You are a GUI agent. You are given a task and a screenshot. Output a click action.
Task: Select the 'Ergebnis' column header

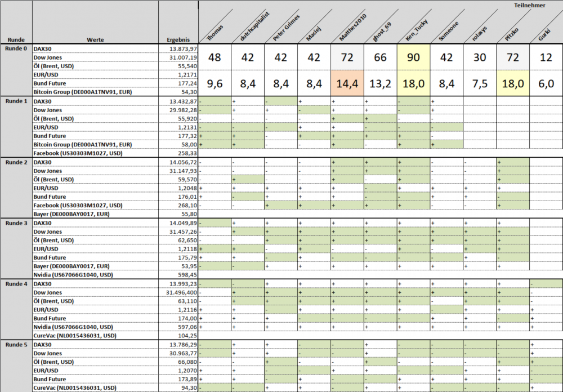pos(178,40)
